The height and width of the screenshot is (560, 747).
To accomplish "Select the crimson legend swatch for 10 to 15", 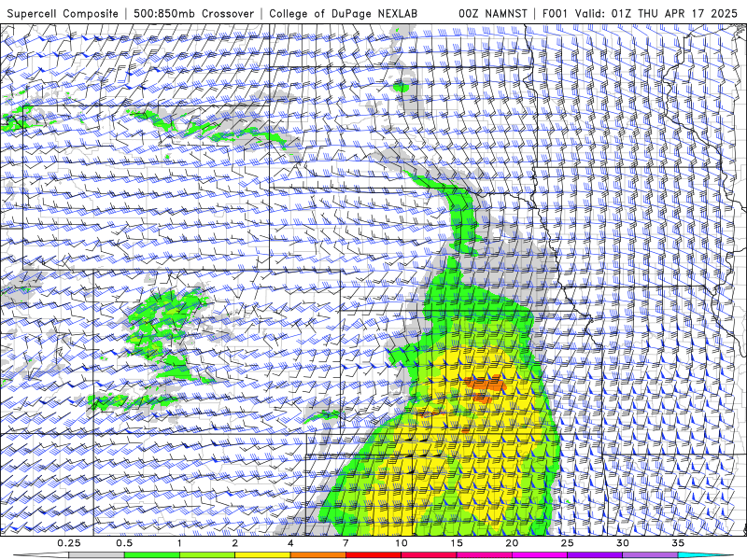I will click(429, 555).
